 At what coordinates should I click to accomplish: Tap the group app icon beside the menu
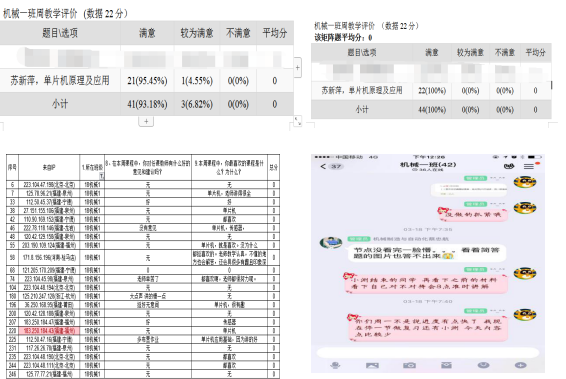(509, 166)
